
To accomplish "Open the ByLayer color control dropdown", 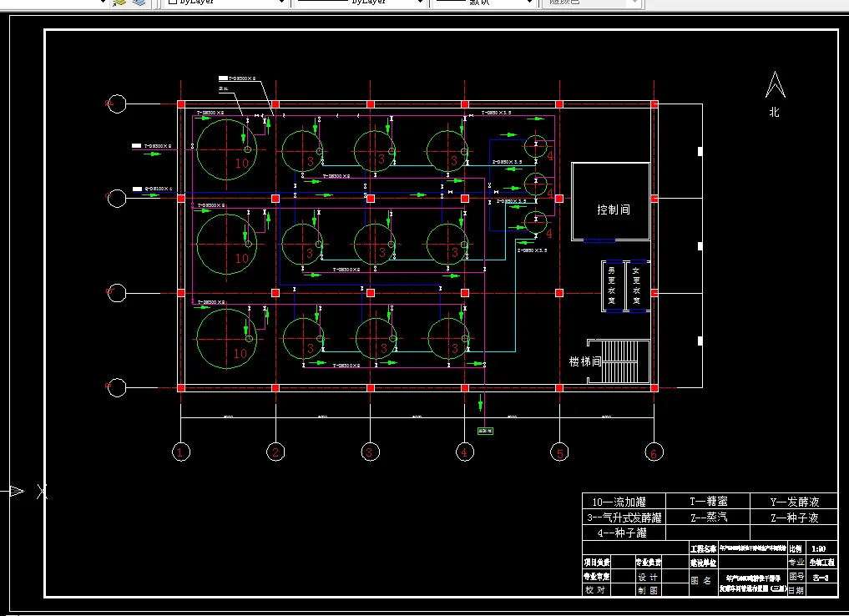I will tap(225, 3).
